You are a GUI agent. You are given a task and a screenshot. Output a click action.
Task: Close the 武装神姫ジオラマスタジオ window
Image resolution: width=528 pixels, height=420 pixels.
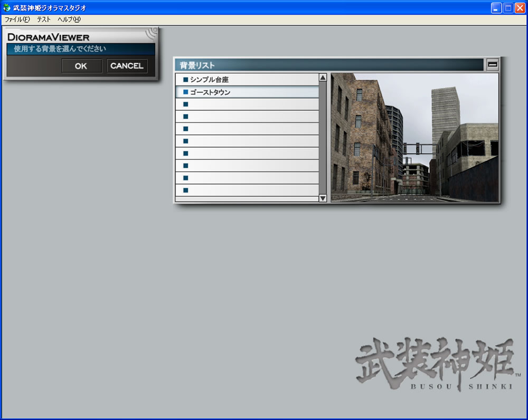coord(520,8)
